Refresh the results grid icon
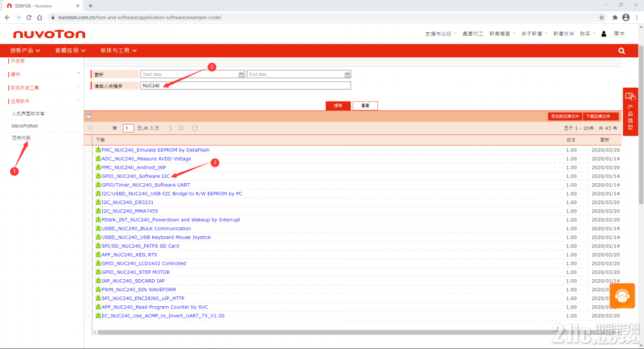Image resolution: width=644 pixels, height=349 pixels. coord(195,128)
